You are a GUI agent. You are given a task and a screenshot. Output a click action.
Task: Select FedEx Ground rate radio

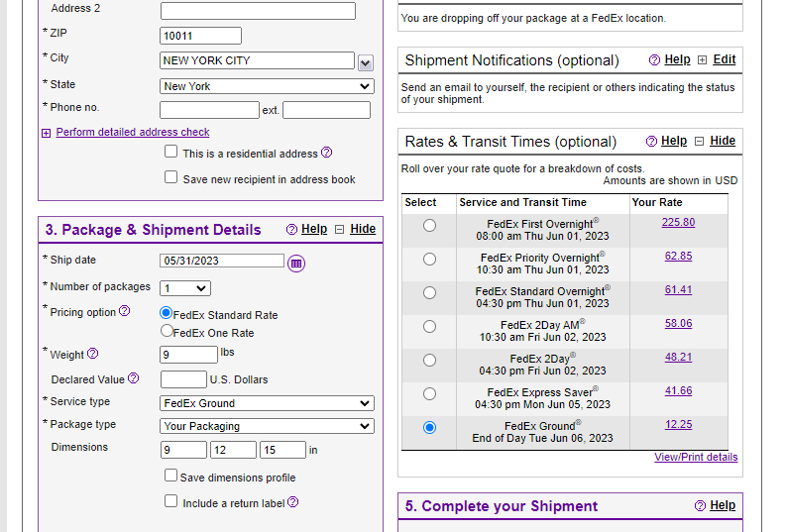point(429,427)
